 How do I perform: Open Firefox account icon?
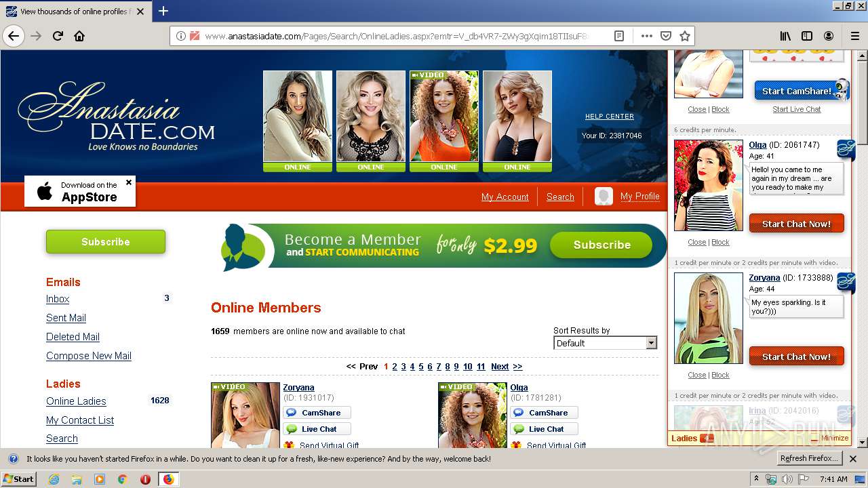click(x=829, y=36)
